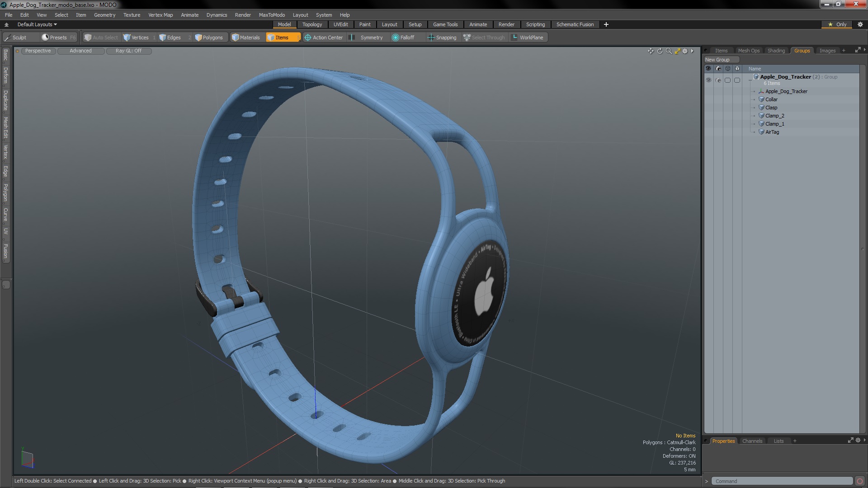This screenshot has width=868, height=488.
Task: Open the Channels tab
Action: tap(752, 441)
